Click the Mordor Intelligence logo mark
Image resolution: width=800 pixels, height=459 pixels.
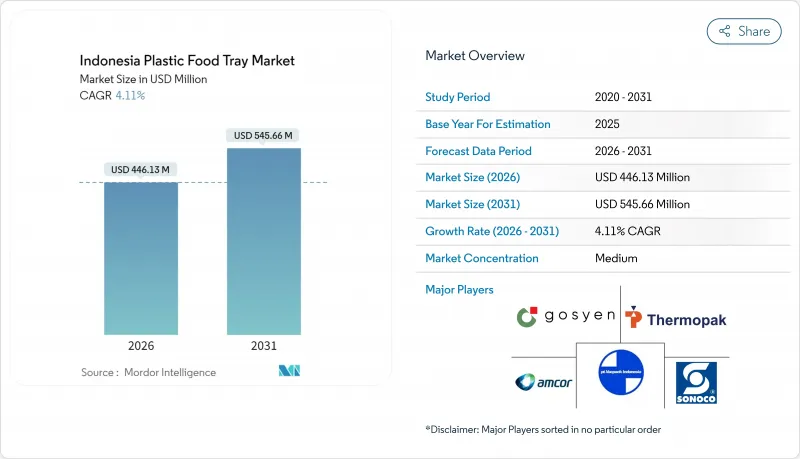289,372
